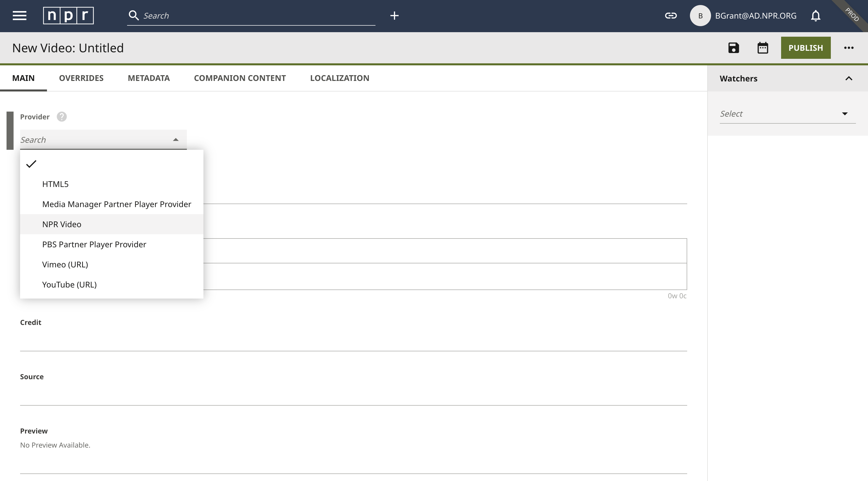Open the Metadata tab

tap(149, 78)
